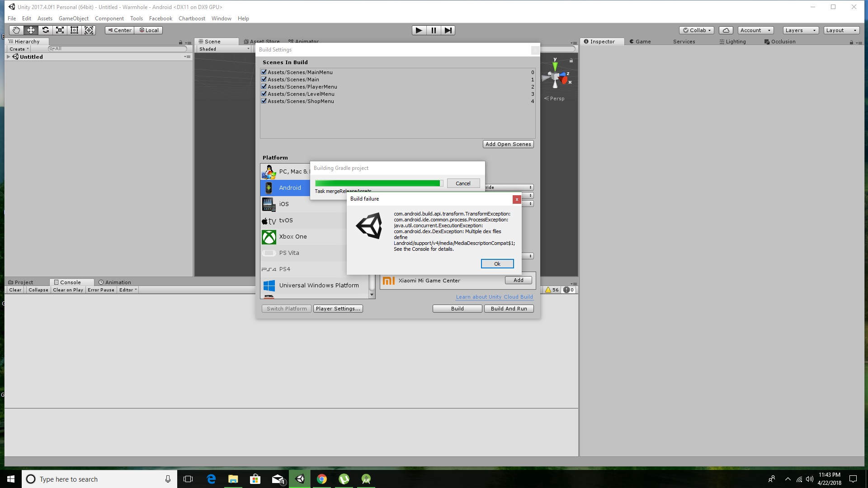The width and height of the screenshot is (868, 488).
Task: Select the Scale tool
Action: click(60, 30)
